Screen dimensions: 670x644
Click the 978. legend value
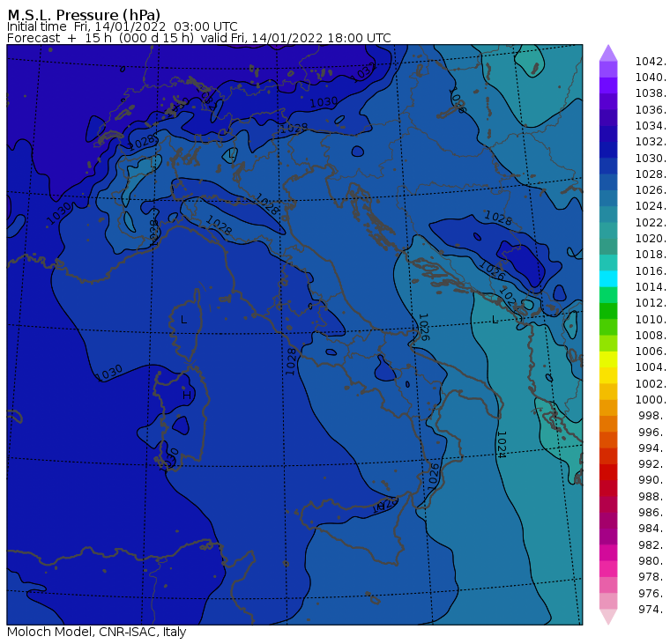[652, 576]
